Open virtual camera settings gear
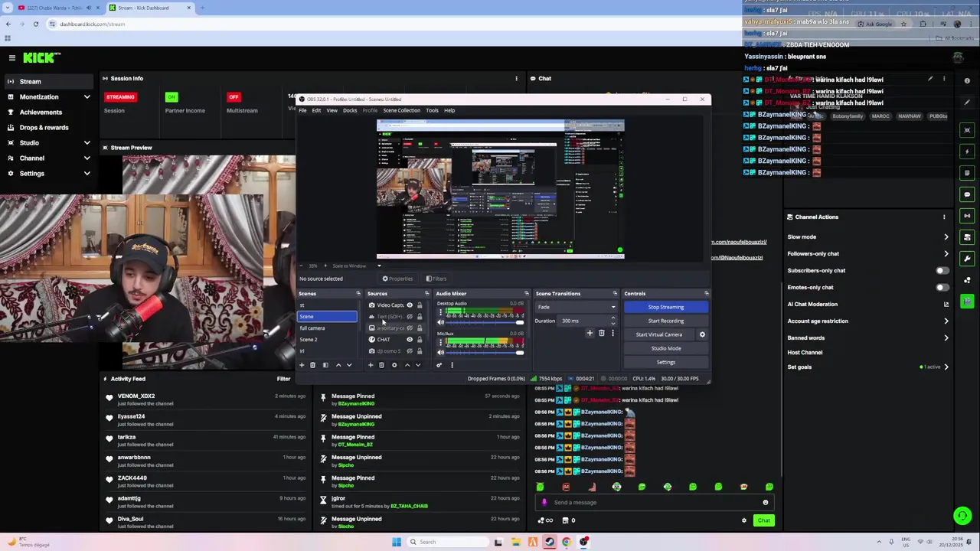The width and height of the screenshot is (980, 551). [x=702, y=334]
